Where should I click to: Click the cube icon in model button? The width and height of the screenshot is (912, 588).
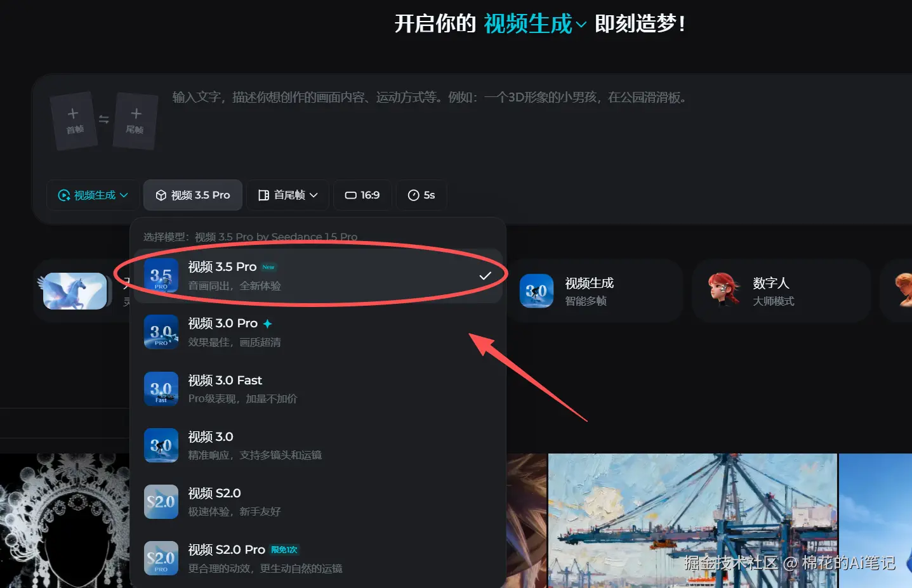click(x=161, y=195)
